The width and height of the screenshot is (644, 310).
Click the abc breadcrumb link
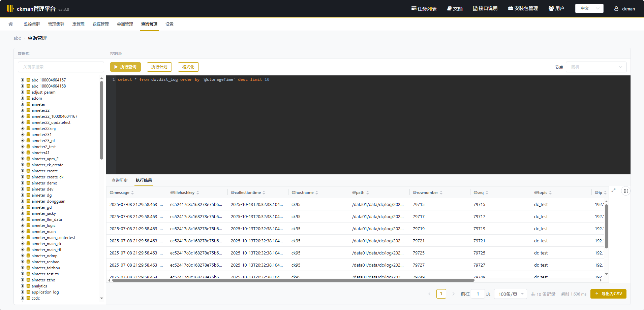[x=17, y=38]
